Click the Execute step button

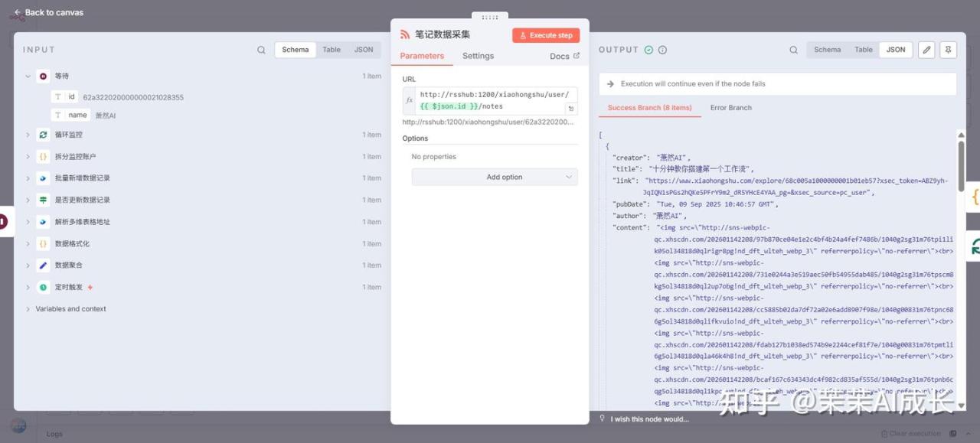546,35
